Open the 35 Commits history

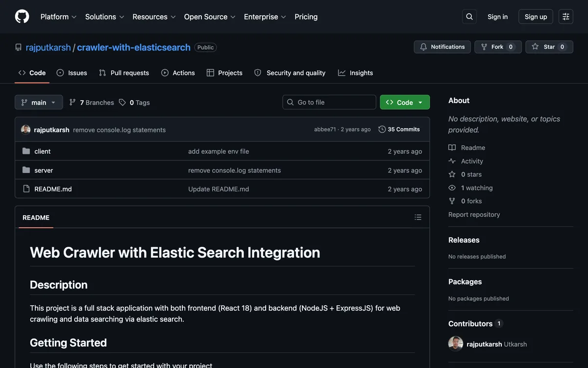399,130
